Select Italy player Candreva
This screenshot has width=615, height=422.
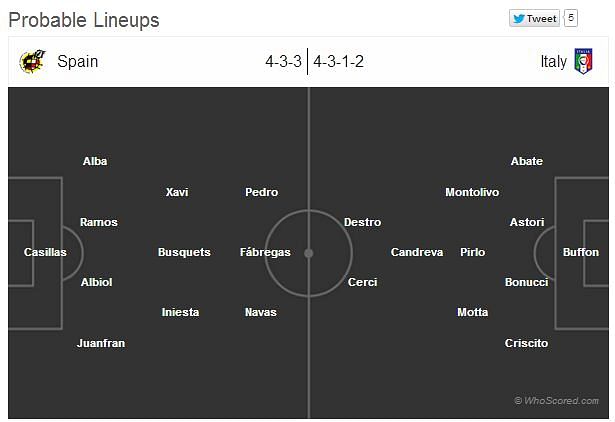point(417,252)
